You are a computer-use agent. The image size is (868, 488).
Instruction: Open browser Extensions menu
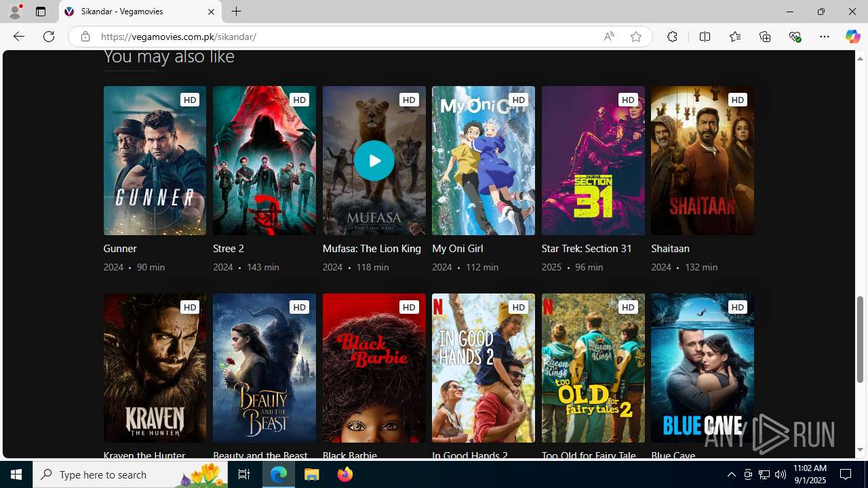672,37
